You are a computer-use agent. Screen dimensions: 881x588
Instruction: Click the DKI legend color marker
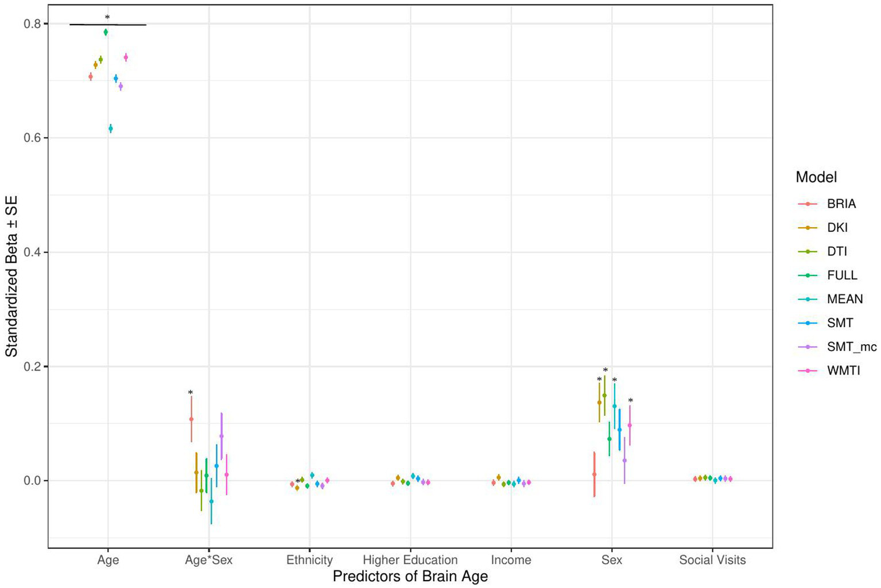pyautogui.click(x=808, y=228)
